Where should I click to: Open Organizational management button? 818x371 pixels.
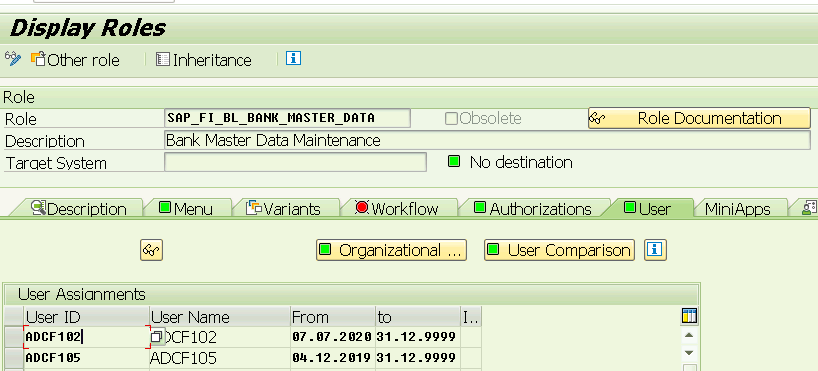391,250
